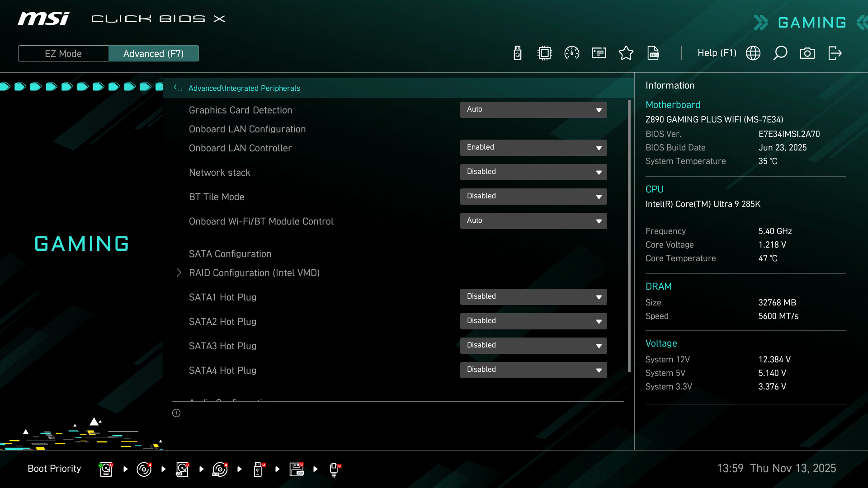
Task: Open Onboard LAN Controller dropdown
Action: pos(533,148)
